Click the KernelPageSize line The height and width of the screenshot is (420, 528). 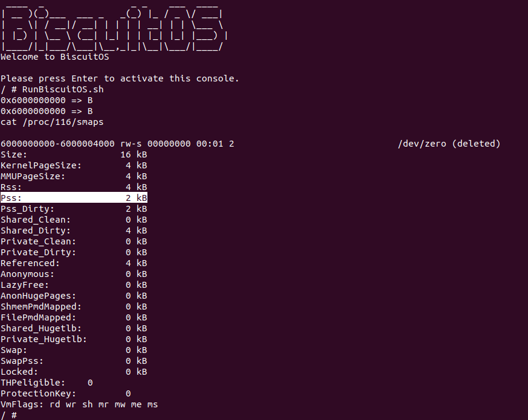73,165
